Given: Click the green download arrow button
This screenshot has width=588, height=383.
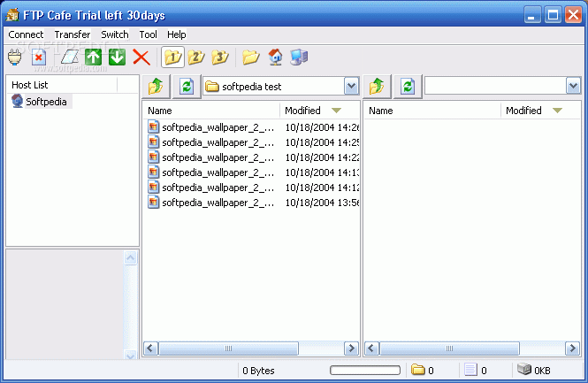Looking at the screenshot, I should [118, 57].
